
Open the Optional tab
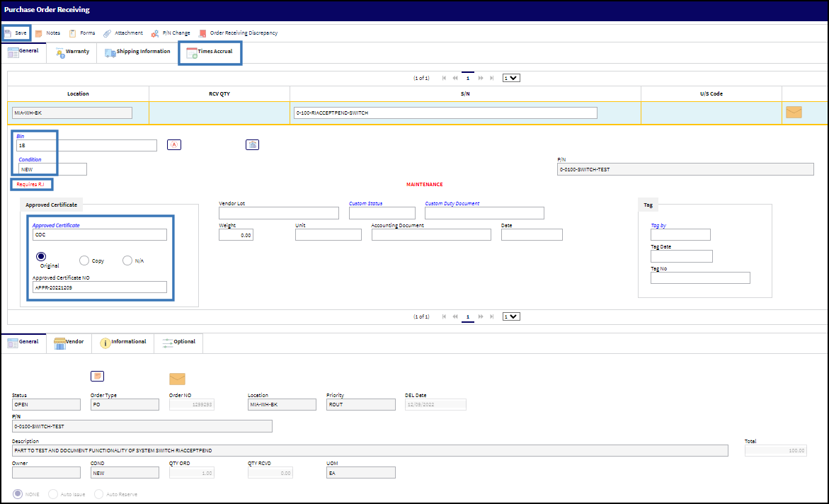[178, 342]
